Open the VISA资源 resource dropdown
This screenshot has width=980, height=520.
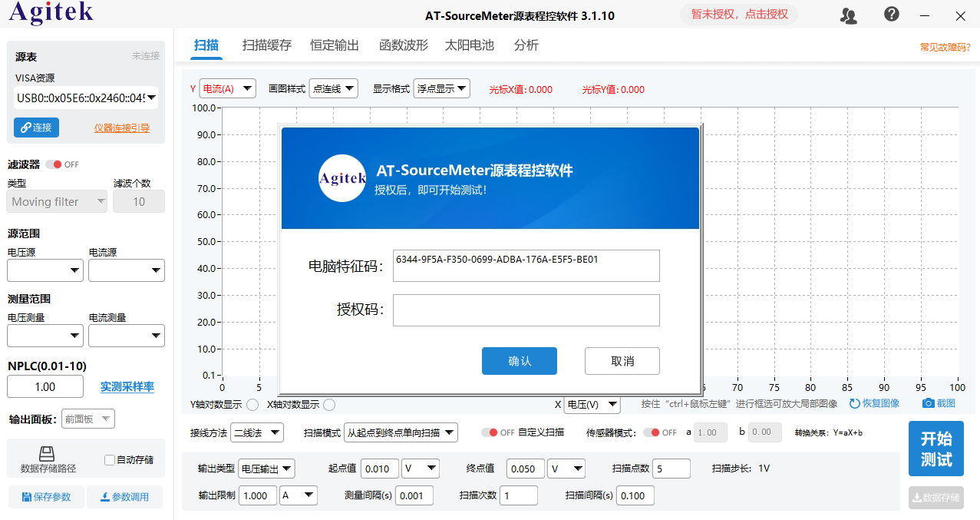(85, 96)
